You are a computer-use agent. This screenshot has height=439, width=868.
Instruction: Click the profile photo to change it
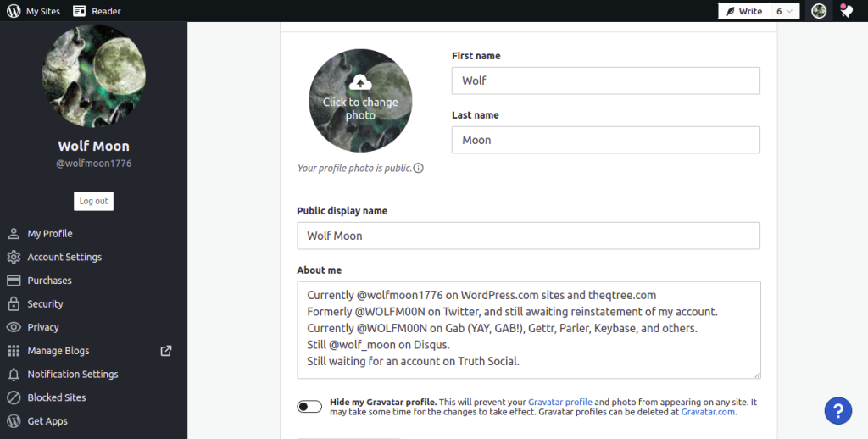pos(360,101)
